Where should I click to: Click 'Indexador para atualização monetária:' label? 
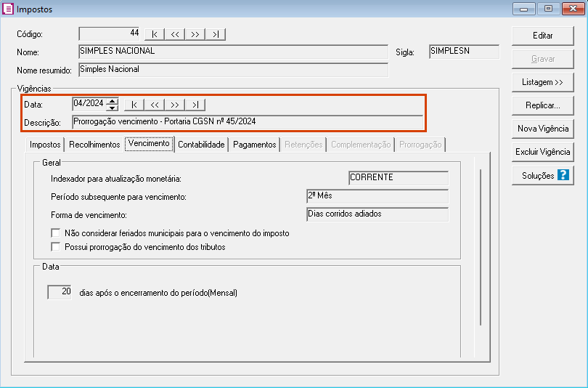coord(116,179)
